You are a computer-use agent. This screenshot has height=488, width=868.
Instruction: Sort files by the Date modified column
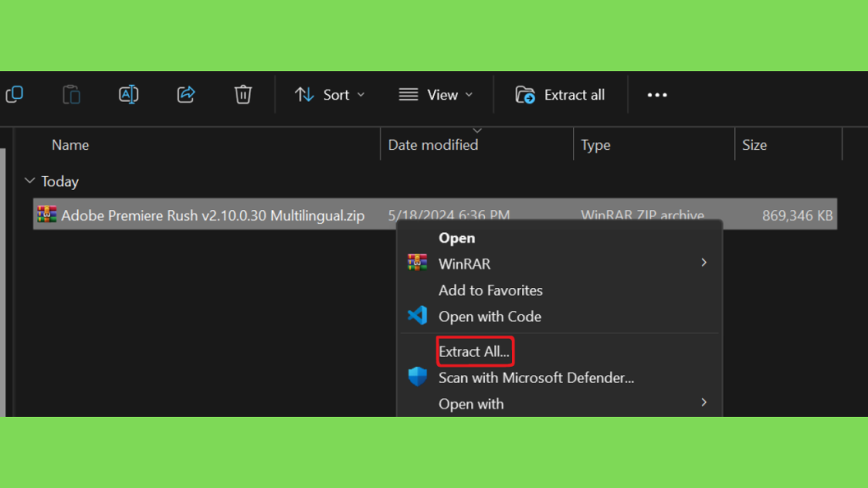(433, 145)
